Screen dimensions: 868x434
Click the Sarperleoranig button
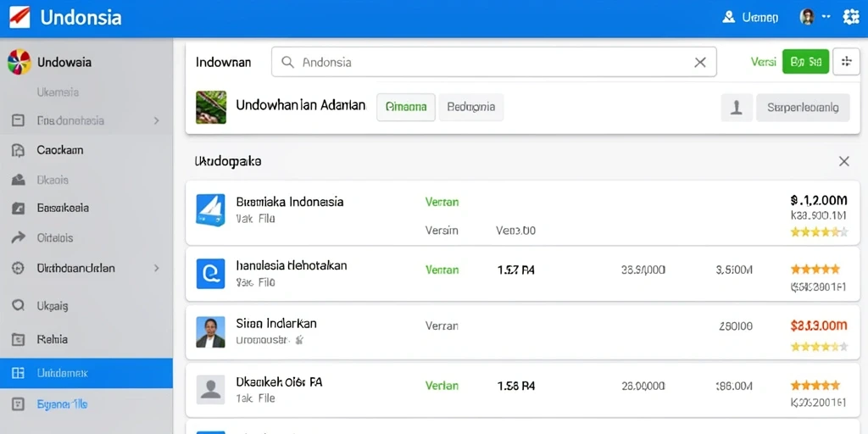click(x=803, y=108)
